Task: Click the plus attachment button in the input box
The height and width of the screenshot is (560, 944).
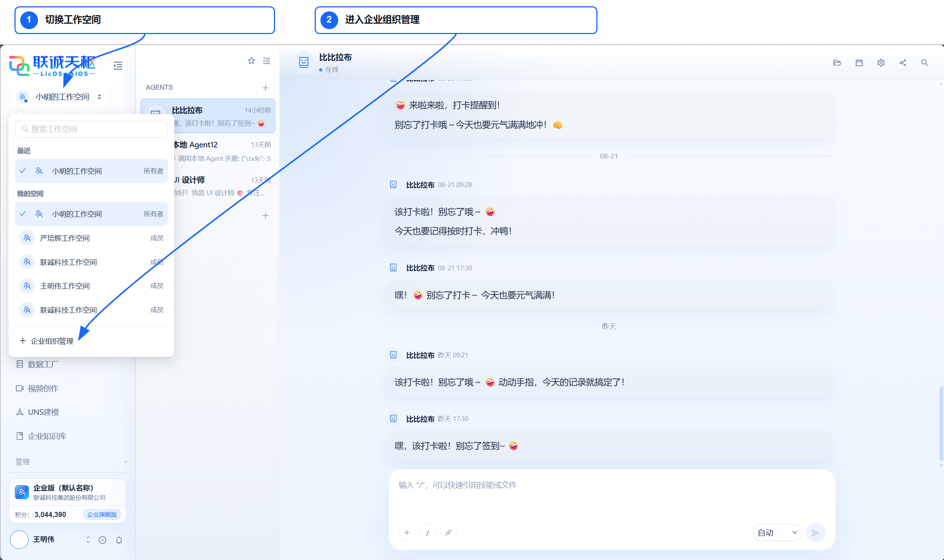Action: (407, 533)
